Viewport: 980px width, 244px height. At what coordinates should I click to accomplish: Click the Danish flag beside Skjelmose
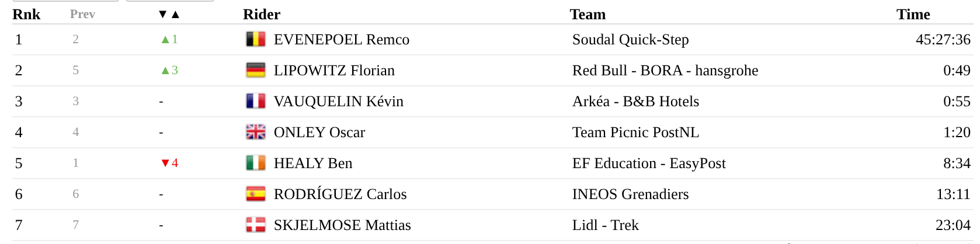pyautogui.click(x=255, y=225)
